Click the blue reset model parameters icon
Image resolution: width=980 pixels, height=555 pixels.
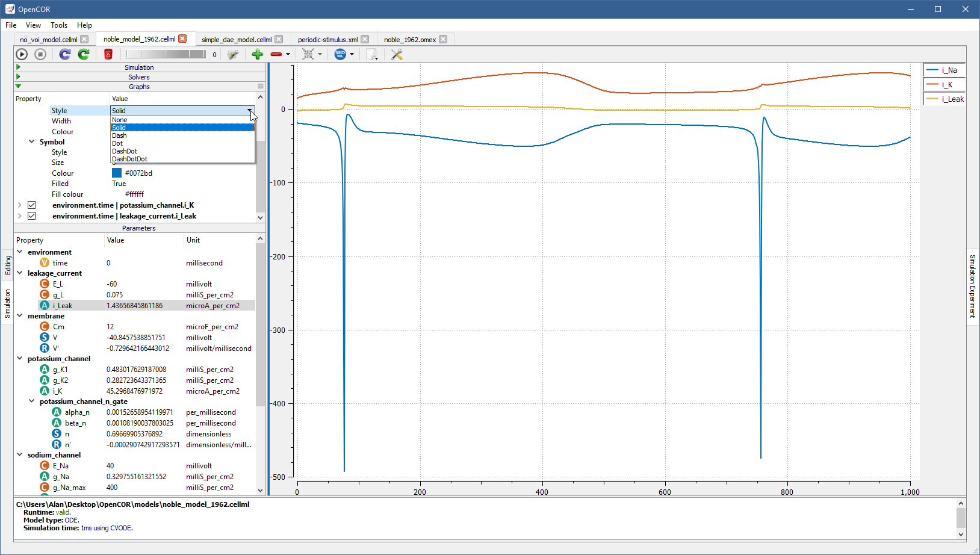click(x=65, y=54)
